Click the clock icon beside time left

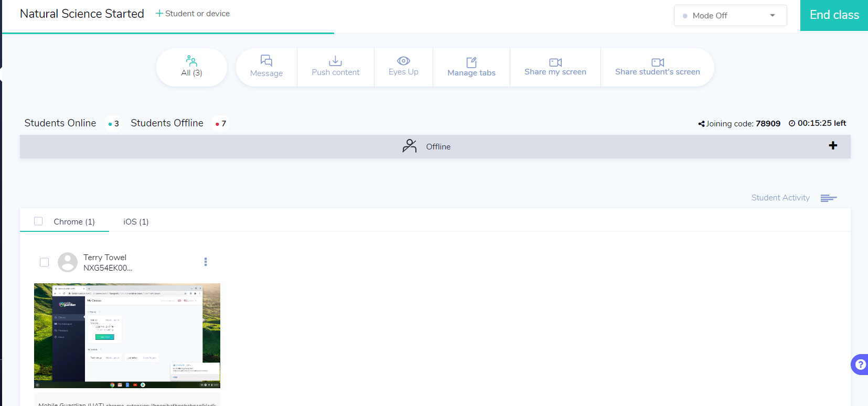792,123
